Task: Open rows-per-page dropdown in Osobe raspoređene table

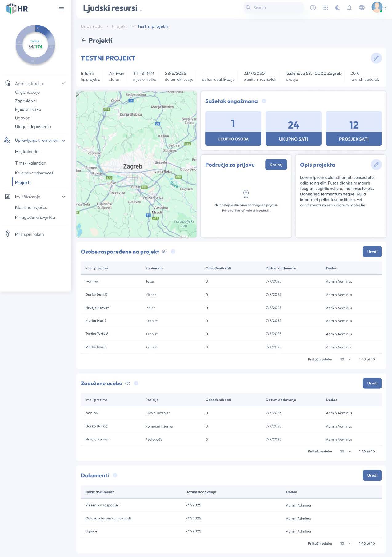Action: [346, 359]
